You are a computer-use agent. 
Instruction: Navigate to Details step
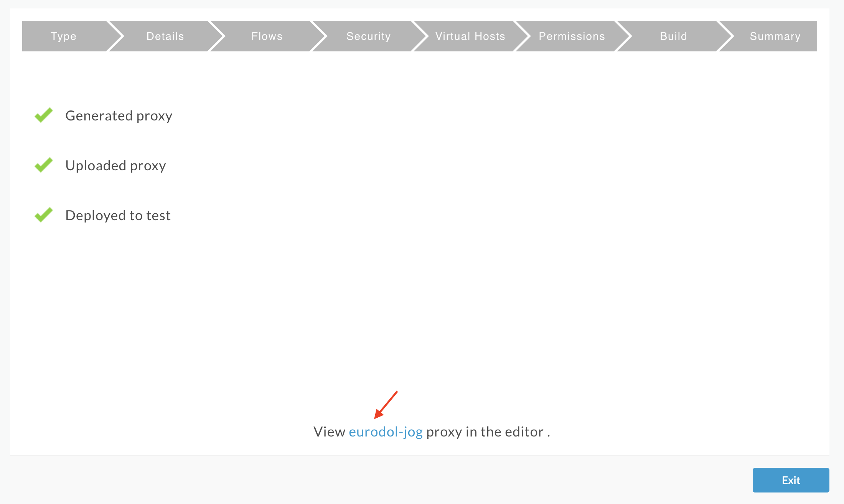pos(165,36)
